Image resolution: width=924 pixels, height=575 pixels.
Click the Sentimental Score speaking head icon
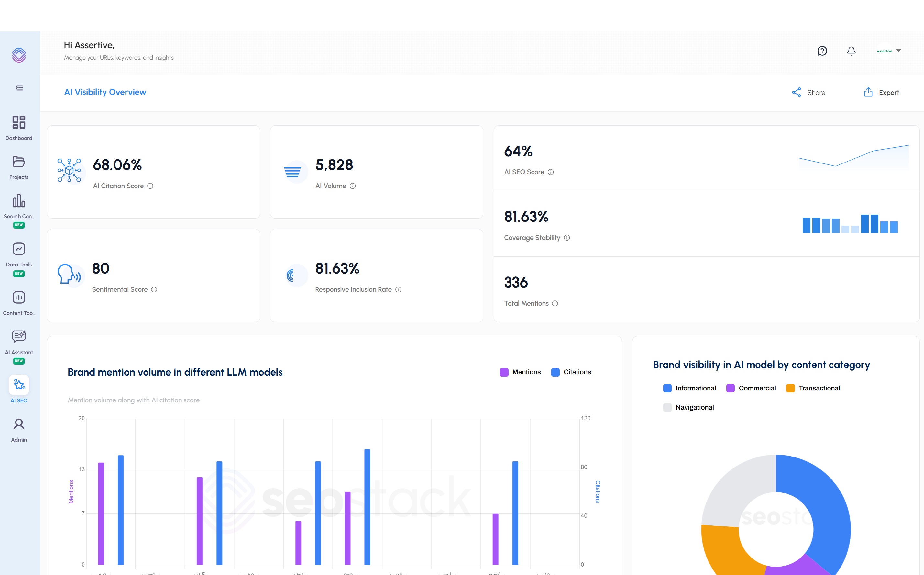(69, 274)
